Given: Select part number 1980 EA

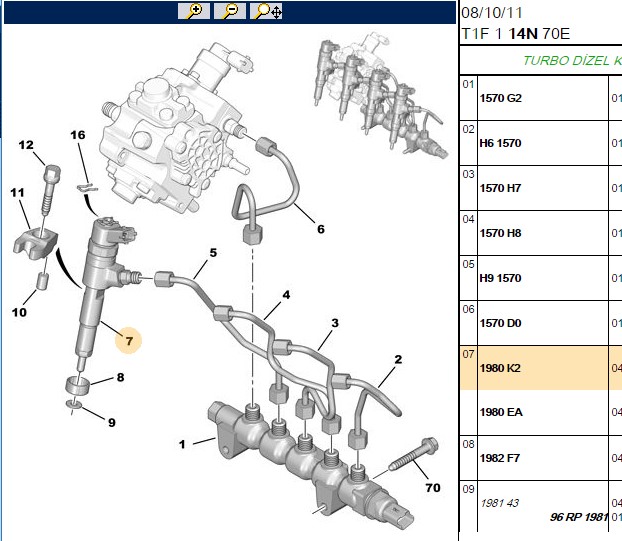Looking at the screenshot, I should pyautogui.click(x=501, y=412).
